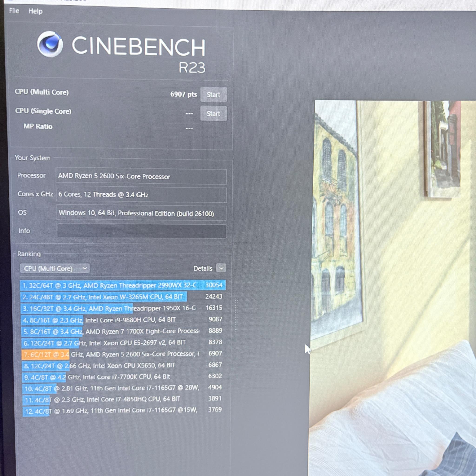Expand the Details dropdown arrow
Viewport: 476px width, 476px height.
point(221,268)
